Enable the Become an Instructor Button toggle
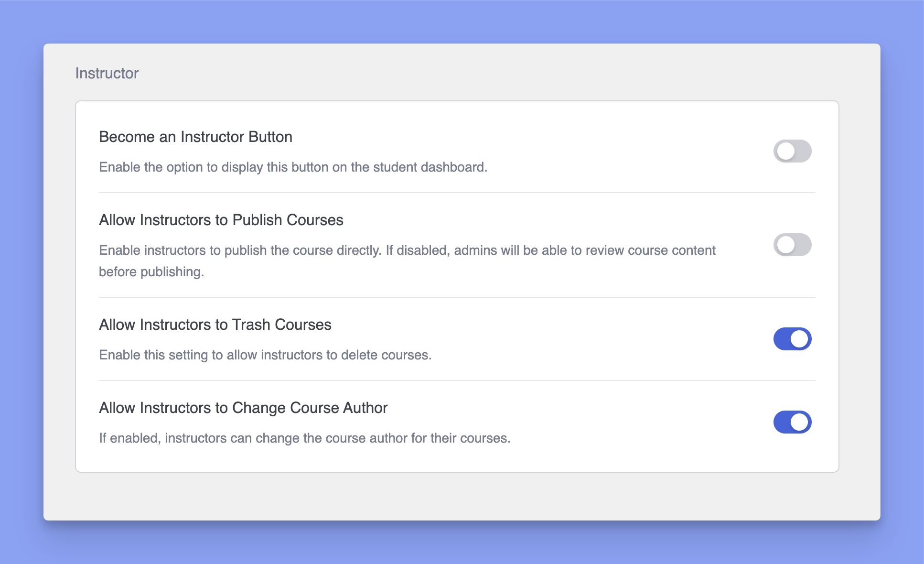The image size is (924, 564). coord(792,151)
